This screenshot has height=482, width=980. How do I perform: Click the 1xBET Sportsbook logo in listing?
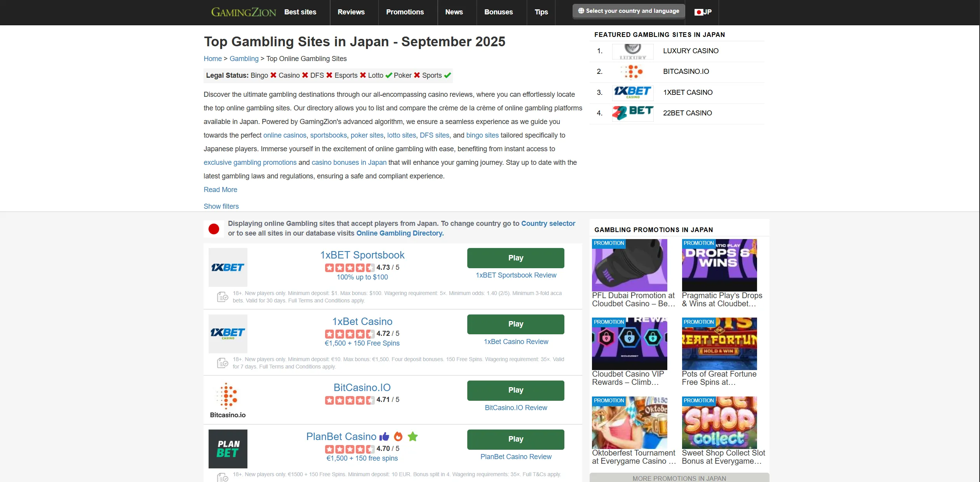pyautogui.click(x=228, y=267)
